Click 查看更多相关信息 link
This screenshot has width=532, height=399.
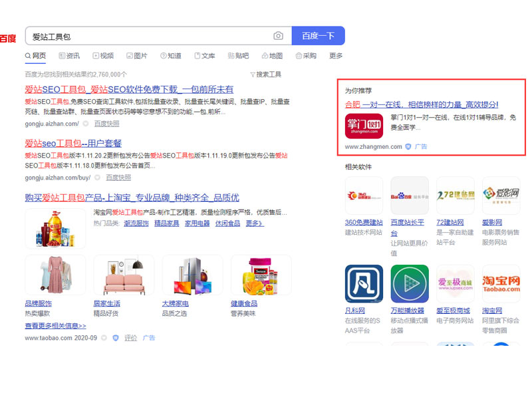tap(55, 326)
